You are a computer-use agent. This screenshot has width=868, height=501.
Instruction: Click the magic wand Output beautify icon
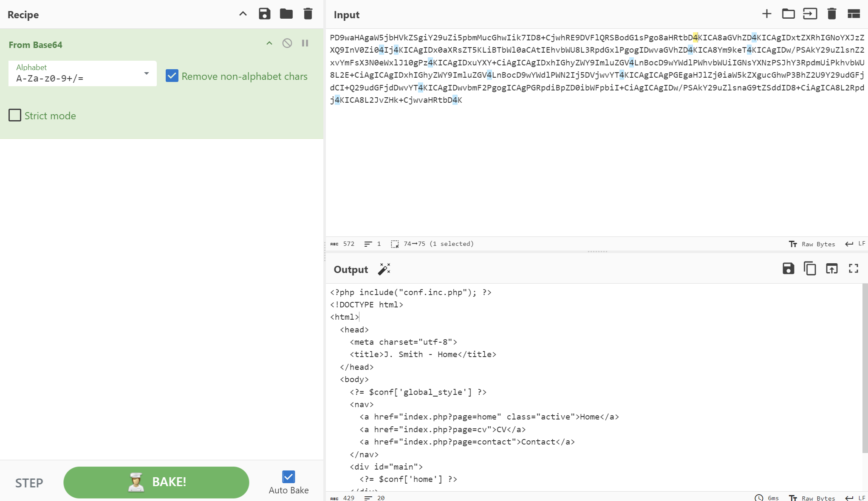384,270
